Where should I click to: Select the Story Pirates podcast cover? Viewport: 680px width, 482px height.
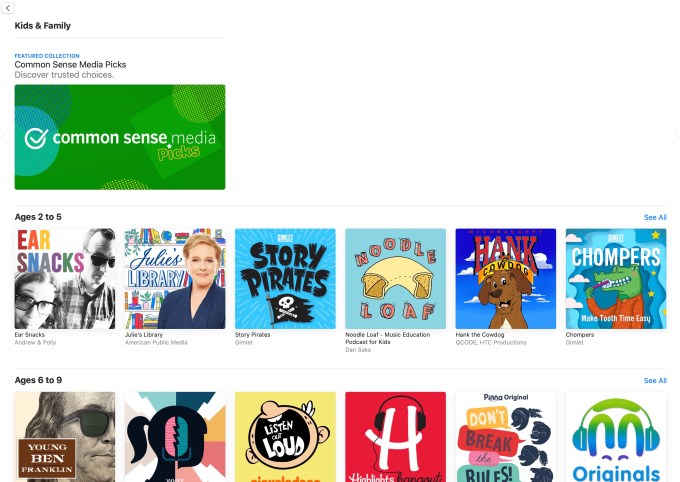(x=285, y=279)
